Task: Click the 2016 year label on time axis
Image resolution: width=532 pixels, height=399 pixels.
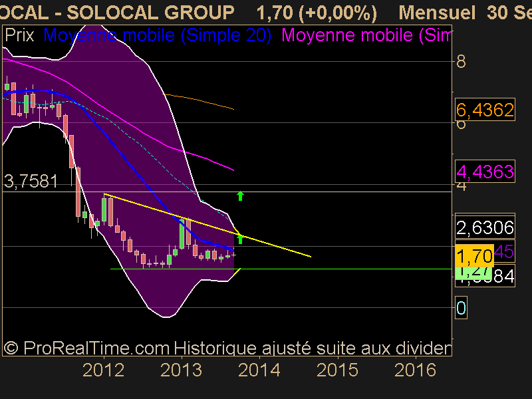Action: coord(415,370)
